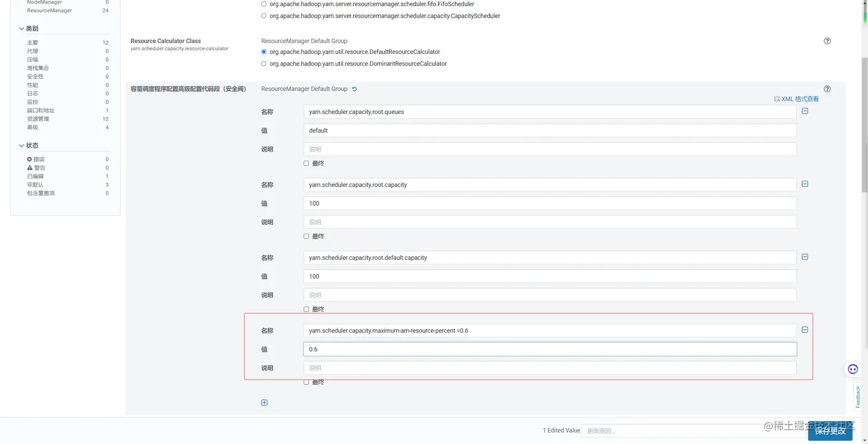The width and height of the screenshot is (868, 444).
Task: Edit the value field containing 0.6
Action: tap(550, 349)
